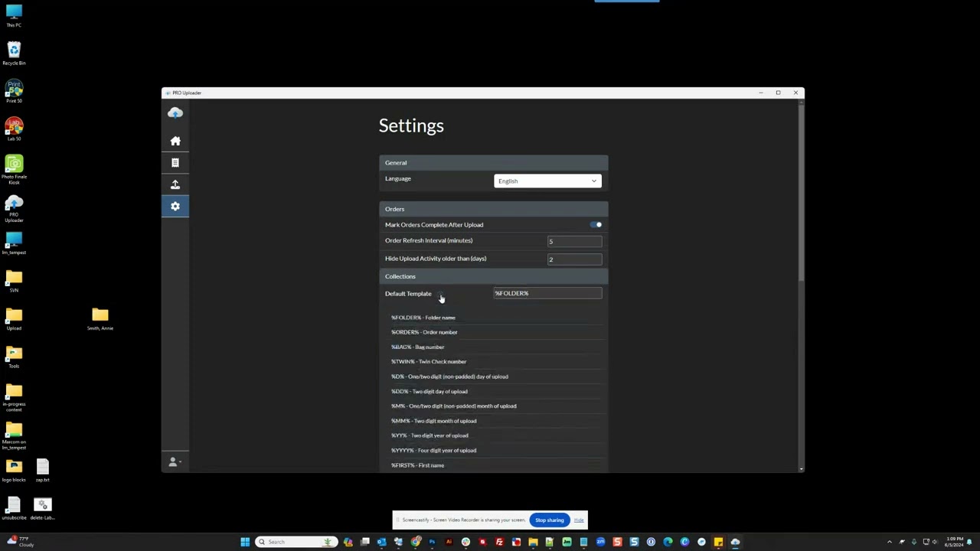Screen dimensions: 980x551
Task: Click %MM% two digit month of upload entry
Action: coord(433,421)
